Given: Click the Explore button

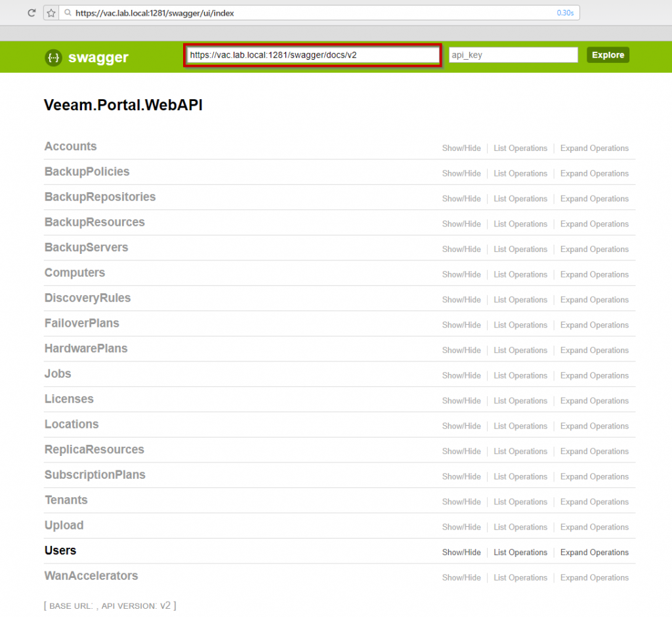Looking at the screenshot, I should [x=608, y=55].
